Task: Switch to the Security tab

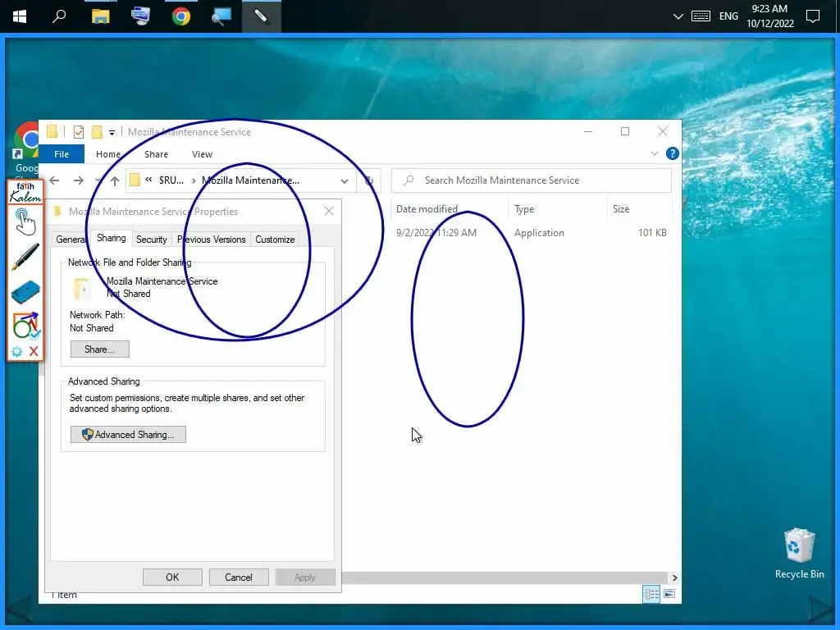Action: tap(152, 240)
